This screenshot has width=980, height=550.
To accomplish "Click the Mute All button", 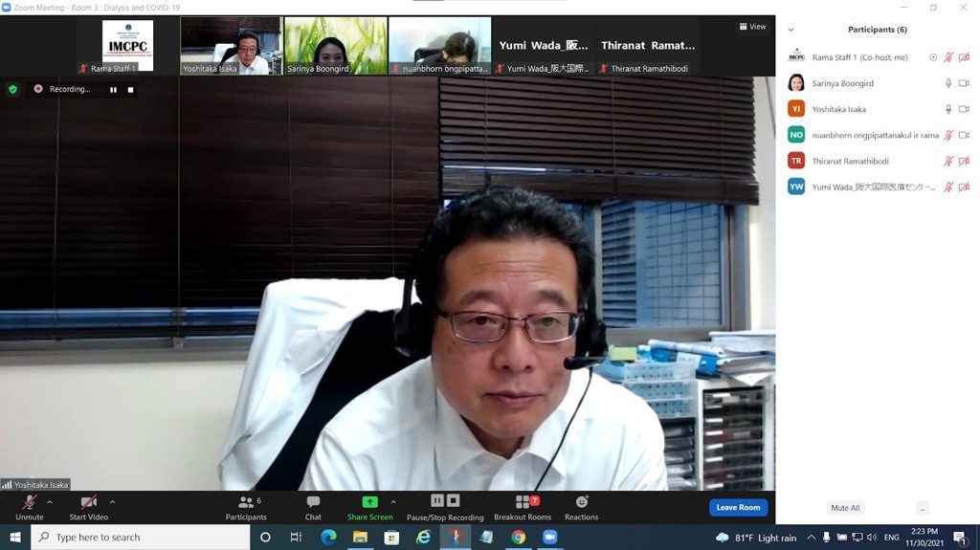I will pyautogui.click(x=845, y=508).
